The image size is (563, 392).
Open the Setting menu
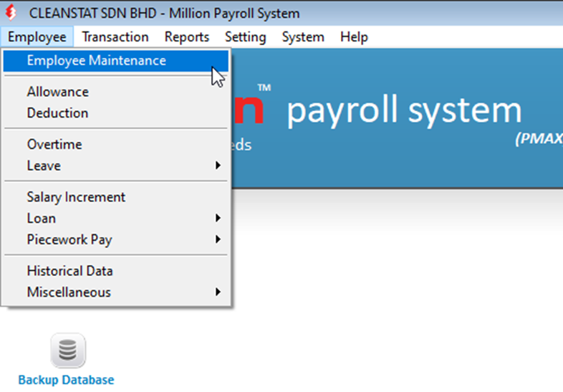(x=245, y=37)
